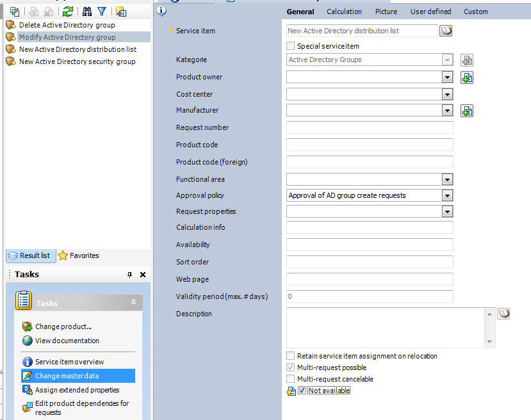The image size is (531, 420).
Task: Click the greyed second document toolbar icon
Action: tap(49, 12)
